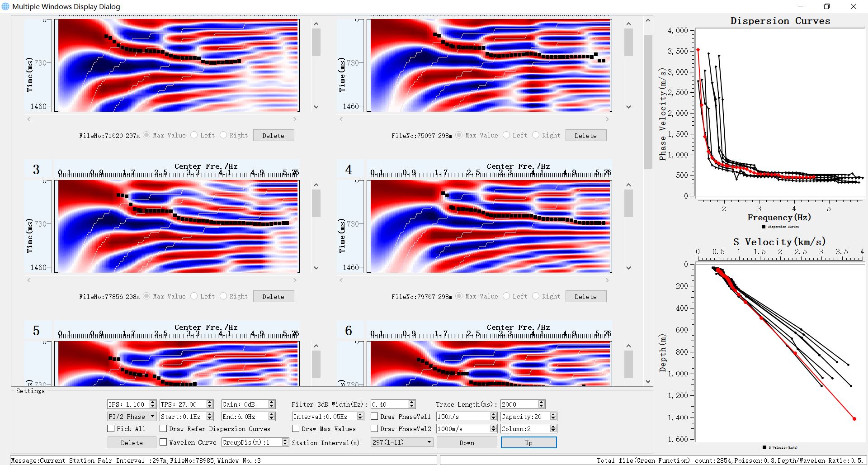The width and height of the screenshot is (868, 465).
Task: Click the Up button
Action: 528,442
